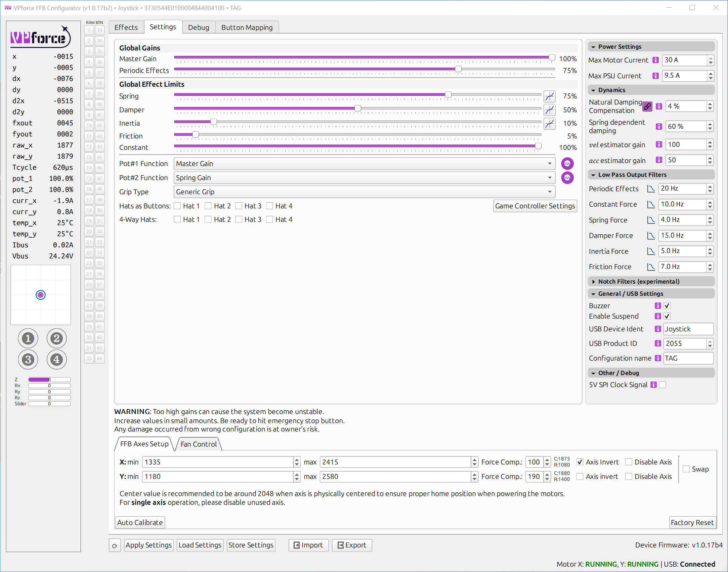Open the Fan Control tab

(198, 444)
